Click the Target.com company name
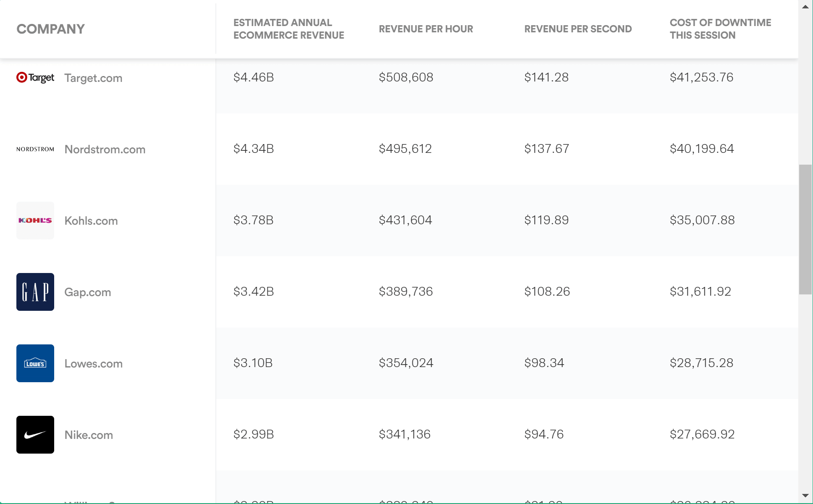The image size is (813, 504). (x=93, y=78)
